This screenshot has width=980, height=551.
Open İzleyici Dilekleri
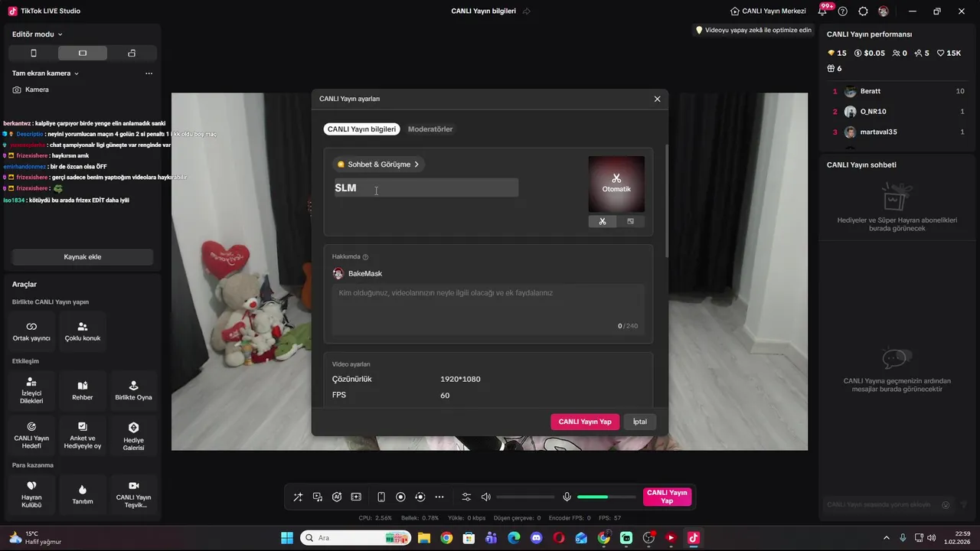31,391
